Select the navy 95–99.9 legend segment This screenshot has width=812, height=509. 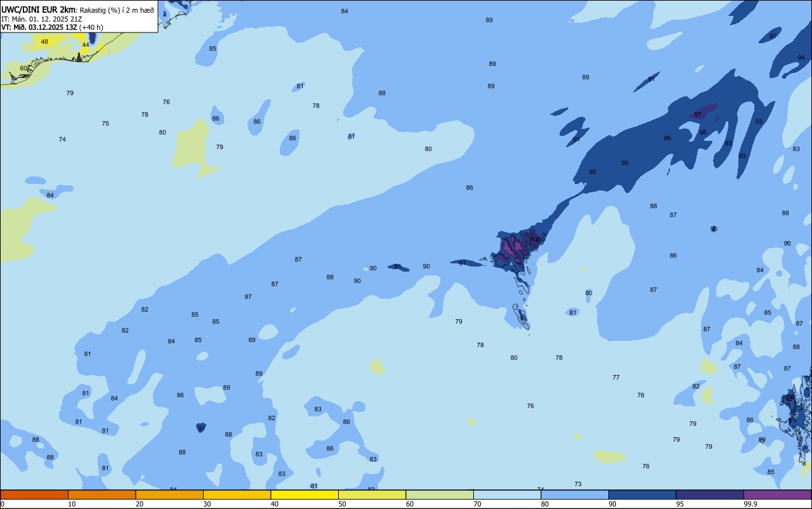710,495
